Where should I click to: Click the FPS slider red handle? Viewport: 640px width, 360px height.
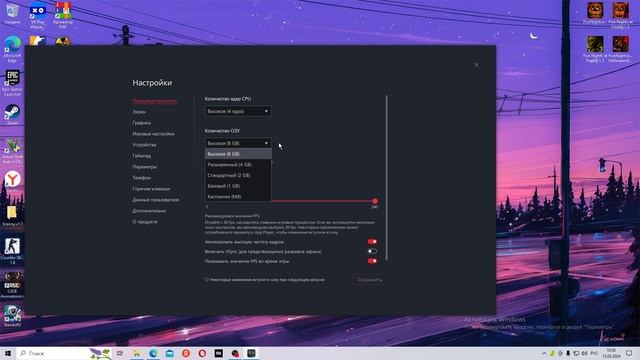(375, 201)
